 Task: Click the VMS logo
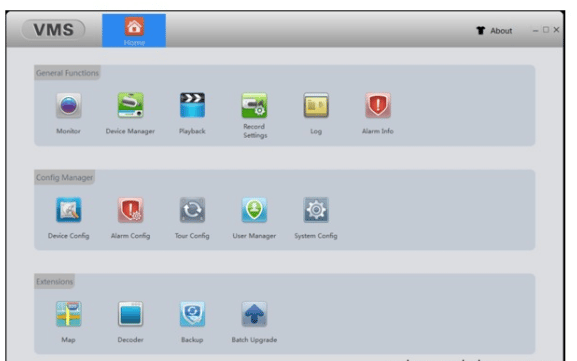53,30
